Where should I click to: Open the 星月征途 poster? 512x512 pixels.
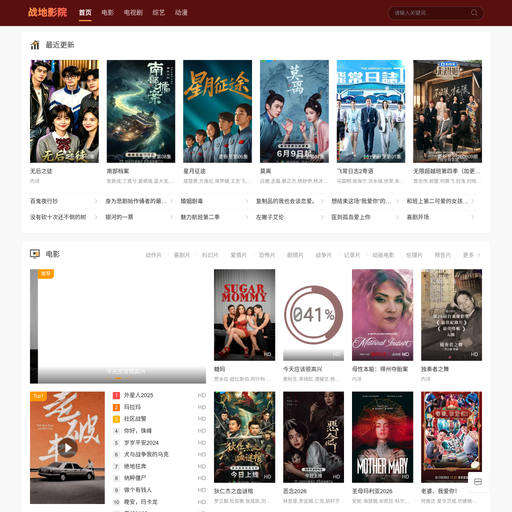217,111
